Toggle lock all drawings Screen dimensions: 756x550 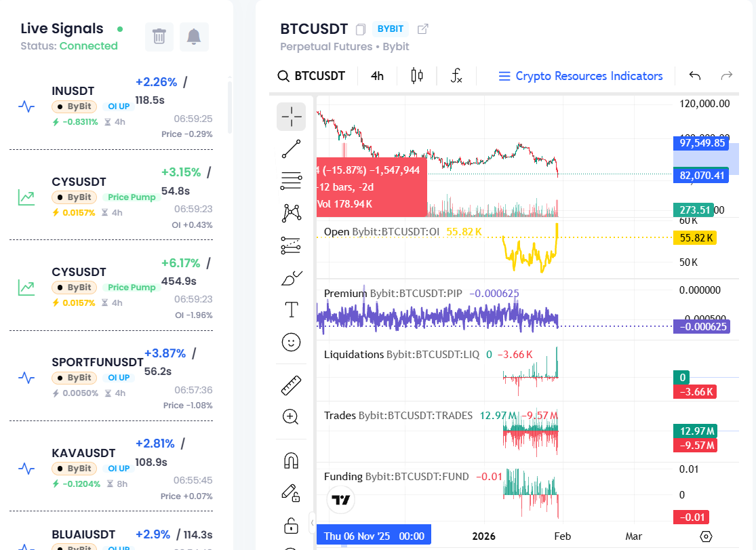click(x=292, y=525)
